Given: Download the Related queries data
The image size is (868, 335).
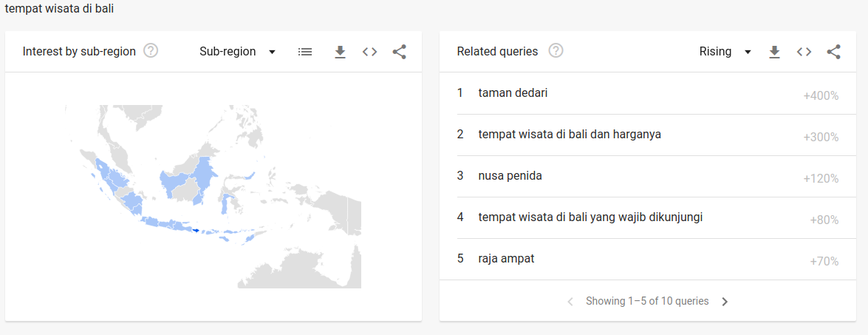Looking at the screenshot, I should coord(774,52).
